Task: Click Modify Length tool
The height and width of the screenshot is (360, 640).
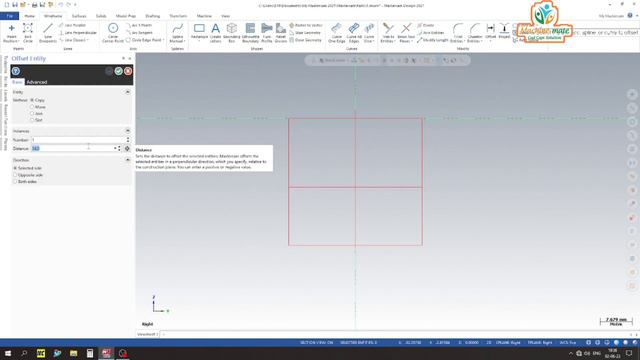Action: [433, 40]
